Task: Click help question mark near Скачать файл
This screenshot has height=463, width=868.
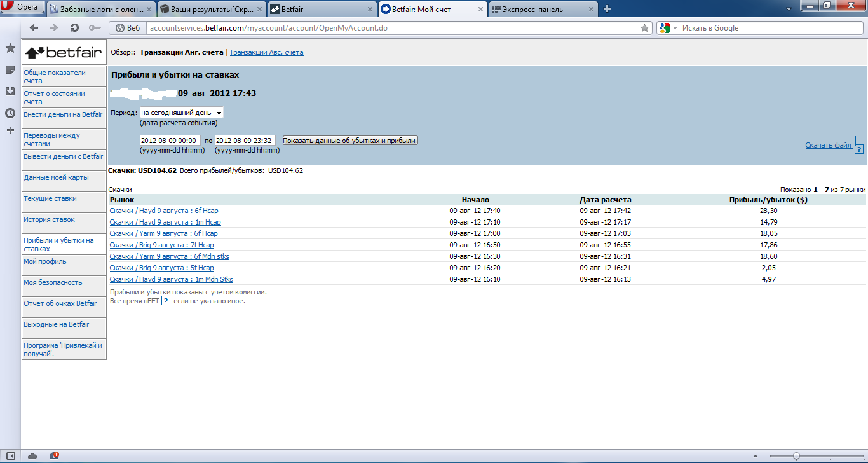Action: pyautogui.click(x=859, y=149)
